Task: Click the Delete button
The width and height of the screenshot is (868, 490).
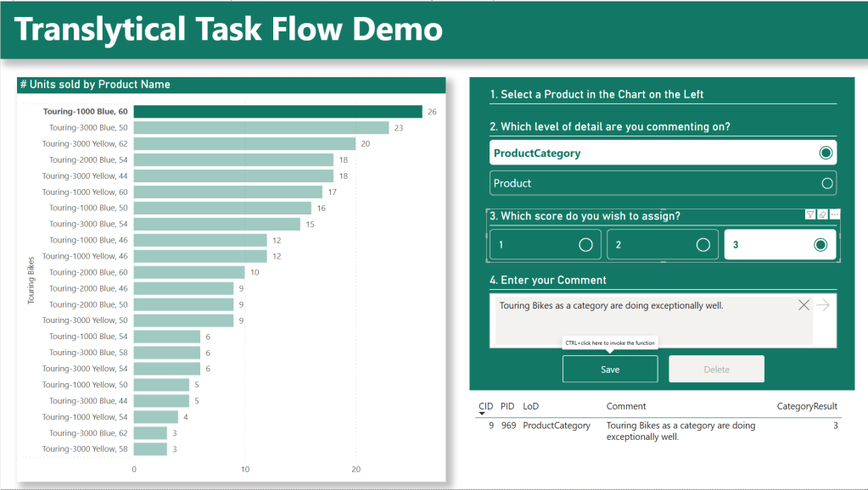Action: click(x=716, y=370)
